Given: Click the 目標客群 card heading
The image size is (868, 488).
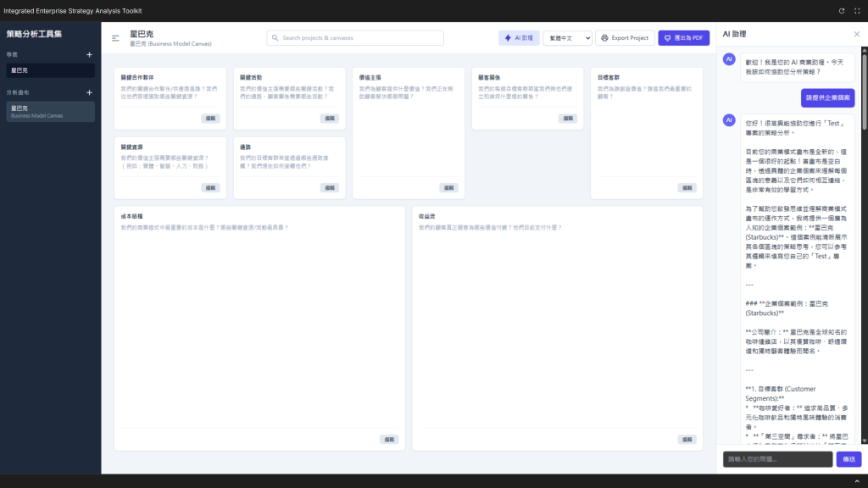Looking at the screenshot, I should (x=609, y=78).
